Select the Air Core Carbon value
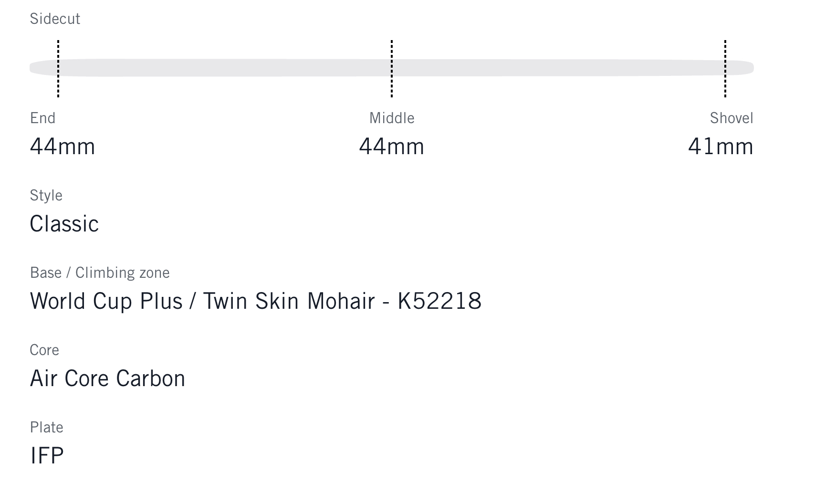 point(107,378)
